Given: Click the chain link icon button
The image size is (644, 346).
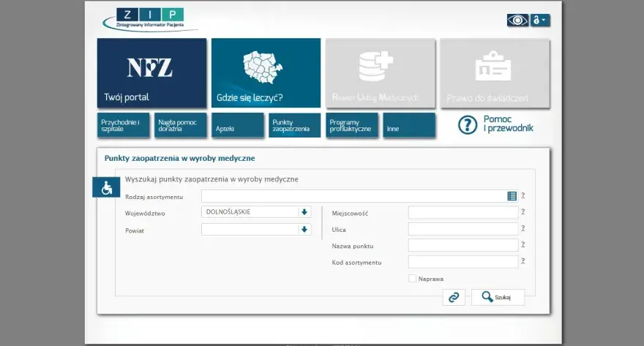Looking at the screenshot, I should tap(454, 297).
